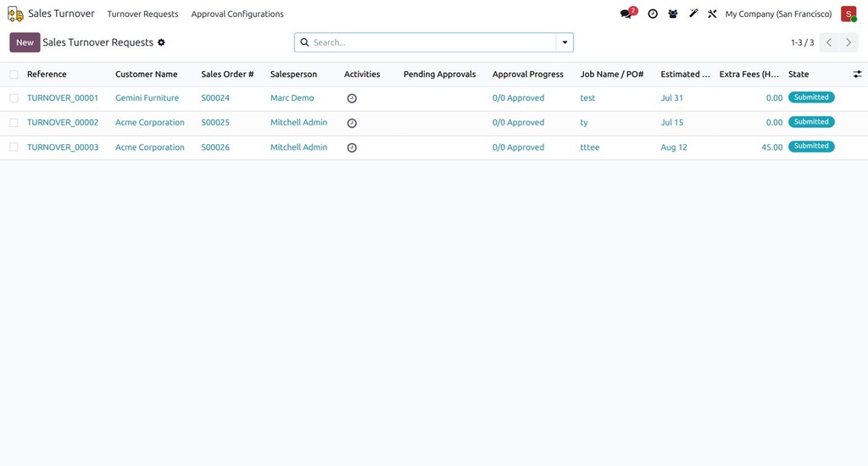Toggle the select-all checkbox in header

click(x=14, y=75)
